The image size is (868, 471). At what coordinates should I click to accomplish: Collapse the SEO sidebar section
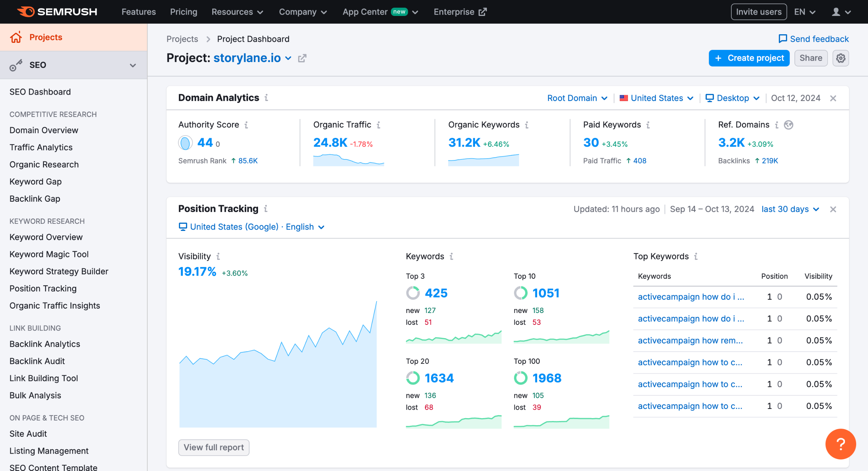pos(133,65)
